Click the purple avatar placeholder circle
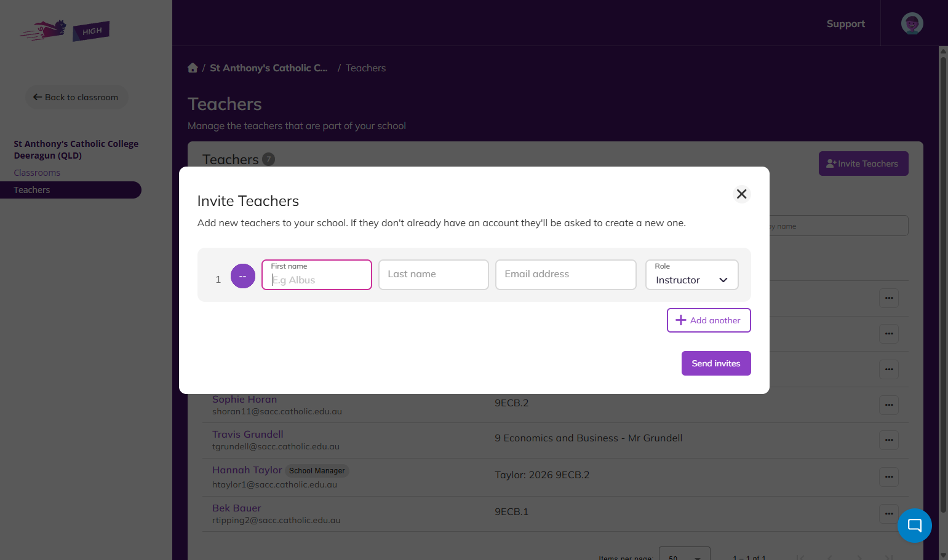Viewport: 948px width, 560px height. tap(243, 276)
